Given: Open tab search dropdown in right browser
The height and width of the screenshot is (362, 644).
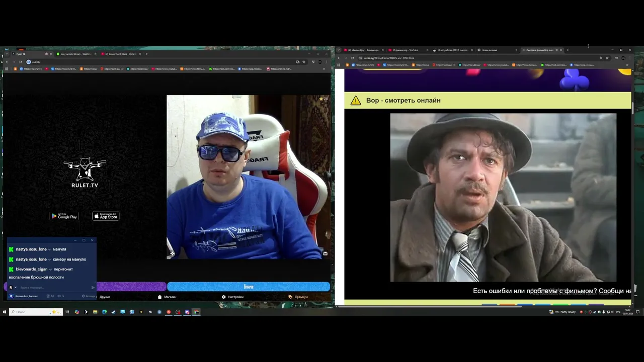Looking at the screenshot, I should point(339,50).
